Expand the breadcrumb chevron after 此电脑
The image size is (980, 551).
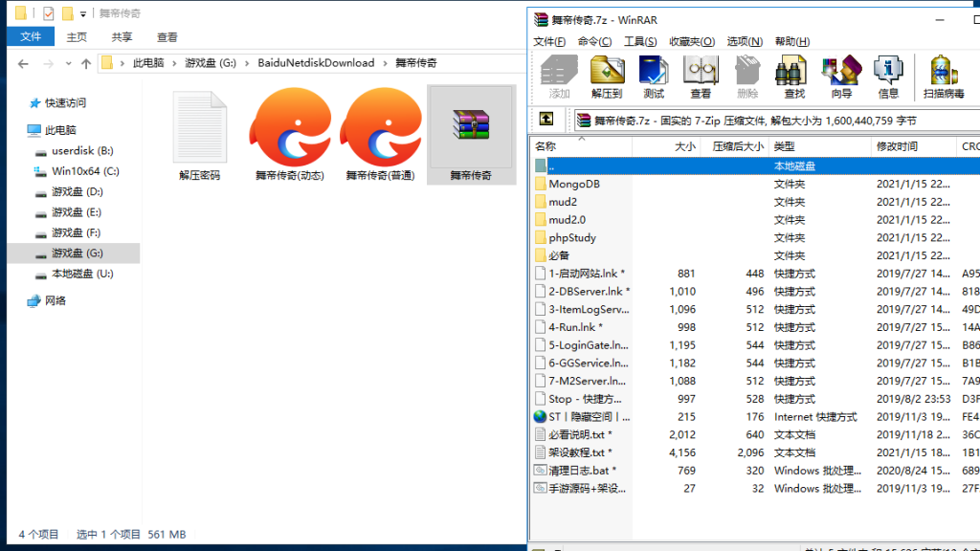pos(174,63)
